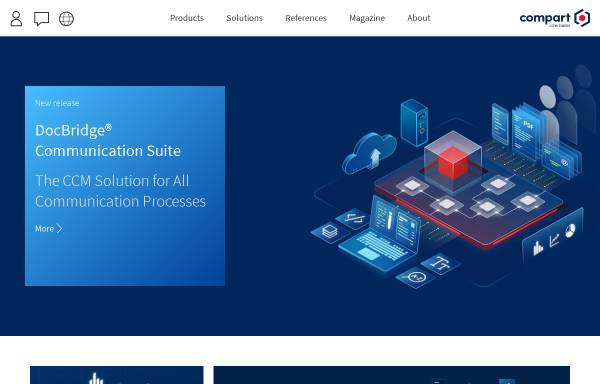The image size is (600, 384).
Task: Open the About menu
Action: coord(419,18)
